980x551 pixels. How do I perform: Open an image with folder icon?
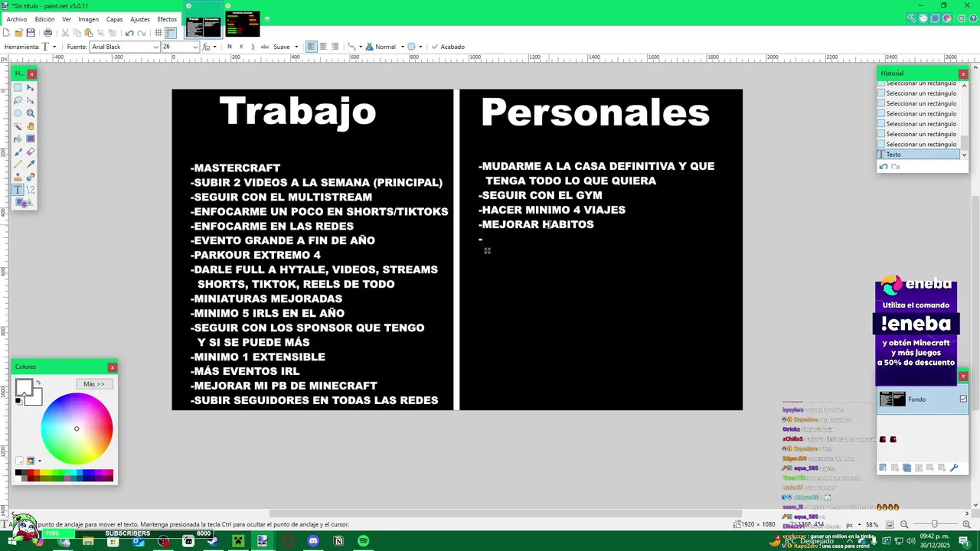pos(18,33)
